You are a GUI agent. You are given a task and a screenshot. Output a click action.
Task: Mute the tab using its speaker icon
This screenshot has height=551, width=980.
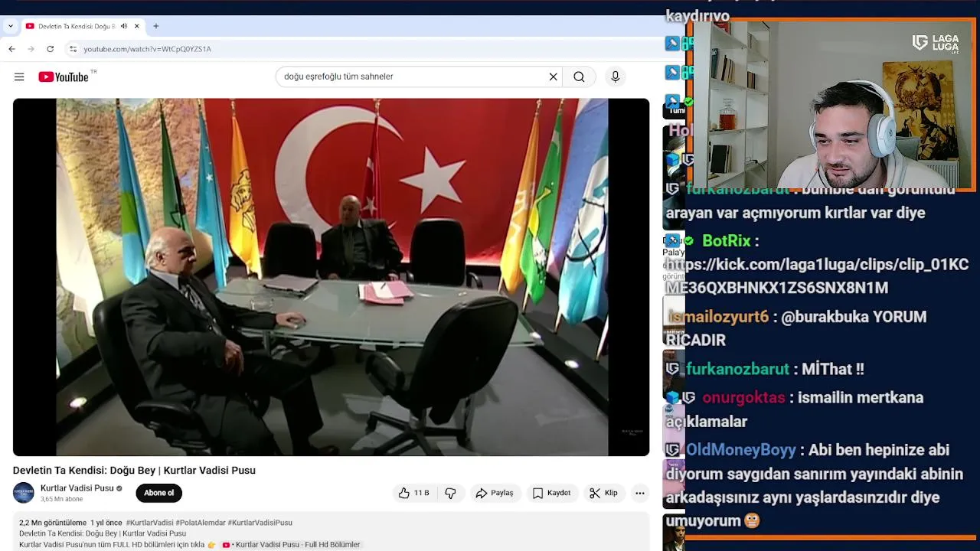tap(124, 26)
